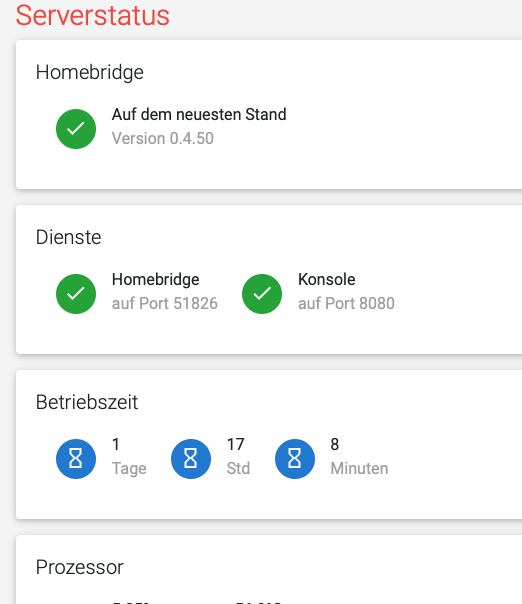Image resolution: width=522 pixels, height=604 pixels.
Task: Click the 17 Std uptime value
Action: 235,445
